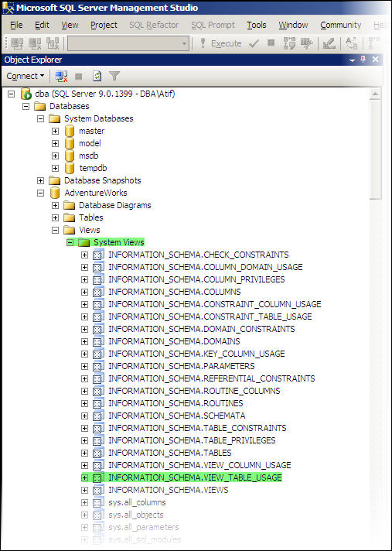Click the System Views folder icon
Viewport: 392px width, 551px height.
pos(84,242)
